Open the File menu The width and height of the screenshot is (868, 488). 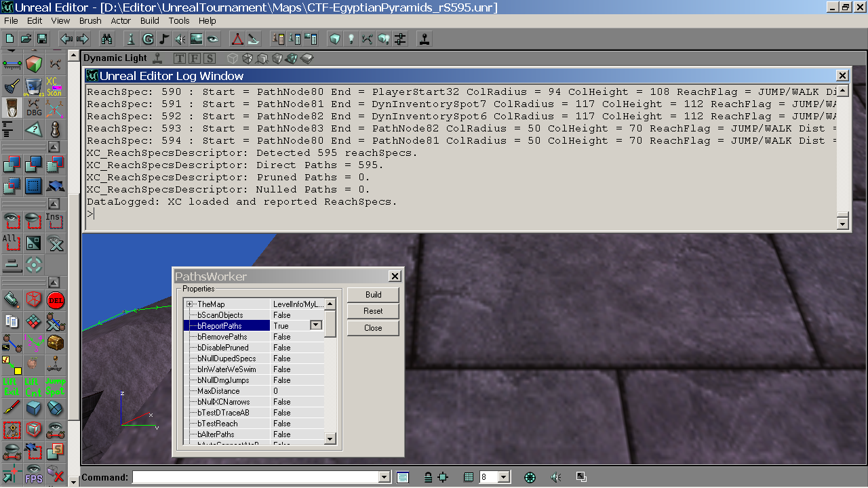pos(11,21)
